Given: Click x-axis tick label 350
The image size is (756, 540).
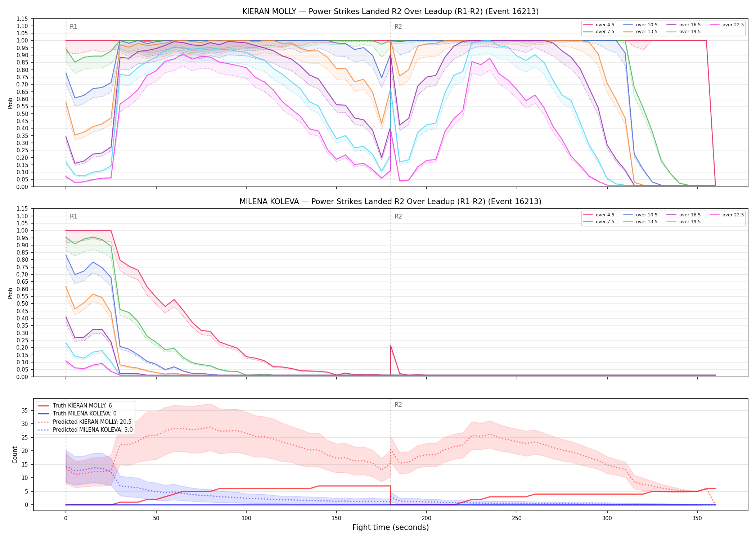Looking at the screenshot, I should pyautogui.click(x=697, y=518).
